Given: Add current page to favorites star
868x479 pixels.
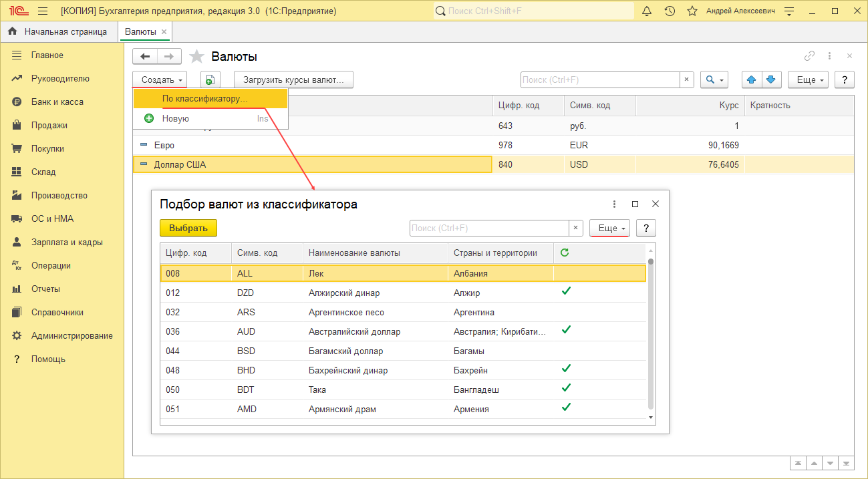Looking at the screenshot, I should click(x=196, y=57).
